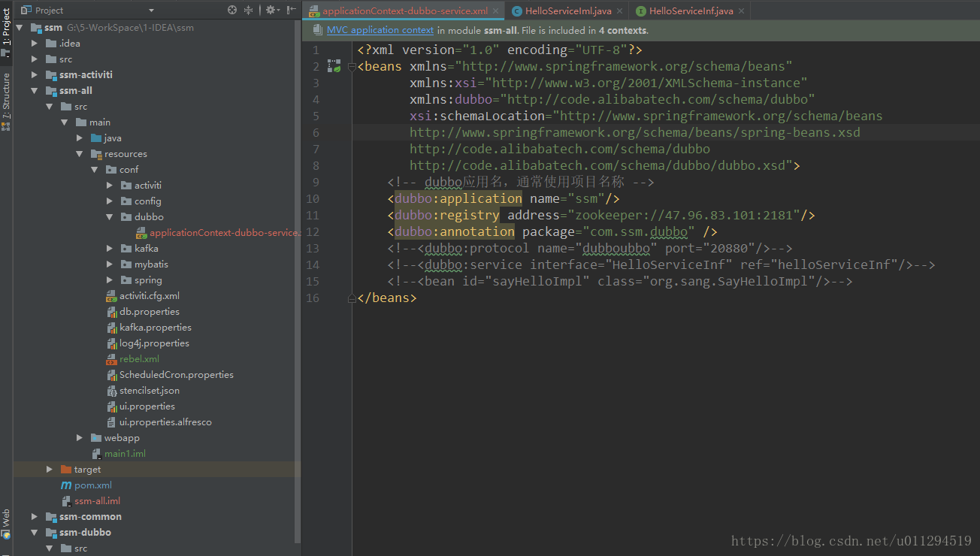Expand the .idea folder
This screenshot has height=556, width=980.
click(x=35, y=44)
